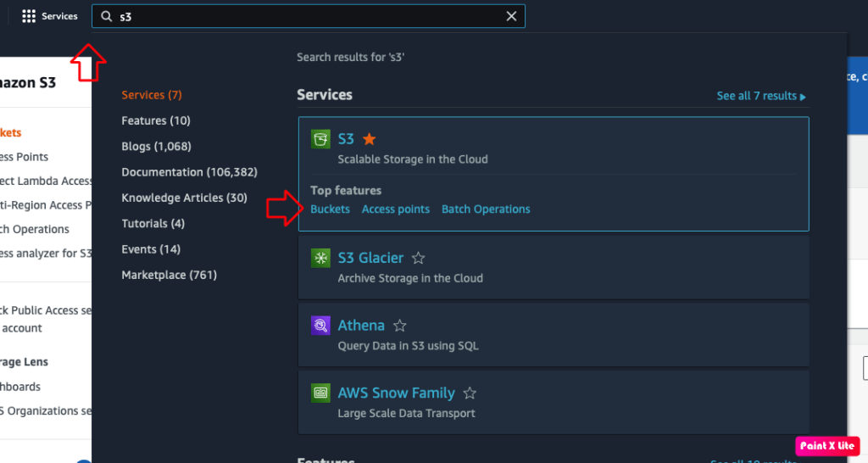The width and height of the screenshot is (868, 463).
Task: Open Batch Operations in S3 sidebar
Action: click(34, 229)
